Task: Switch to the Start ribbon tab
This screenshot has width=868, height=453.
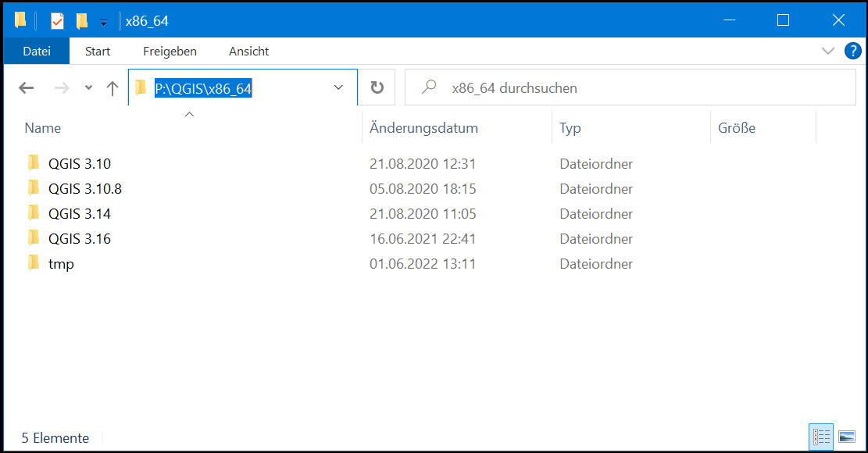Action: tap(98, 52)
